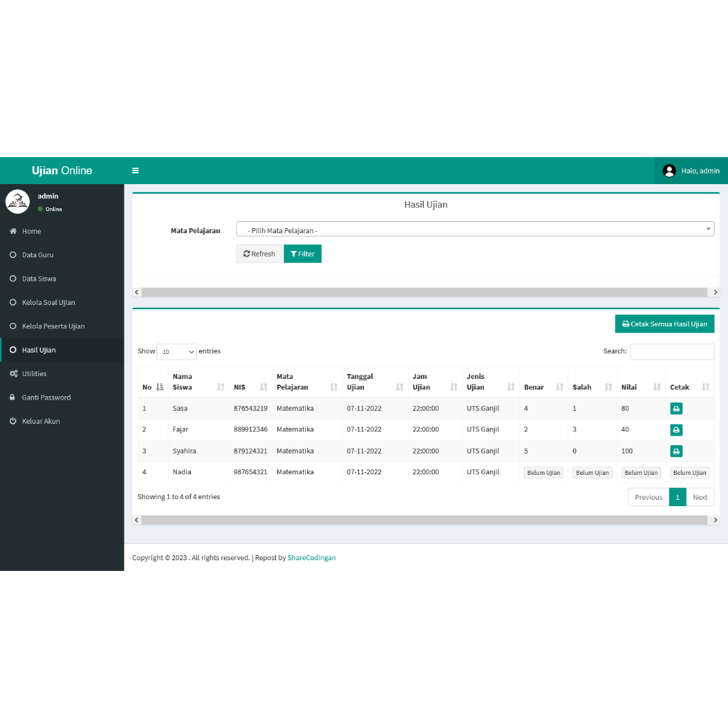Click the admin user avatar in header
Viewport: 728px width, 728px height.
(669, 171)
